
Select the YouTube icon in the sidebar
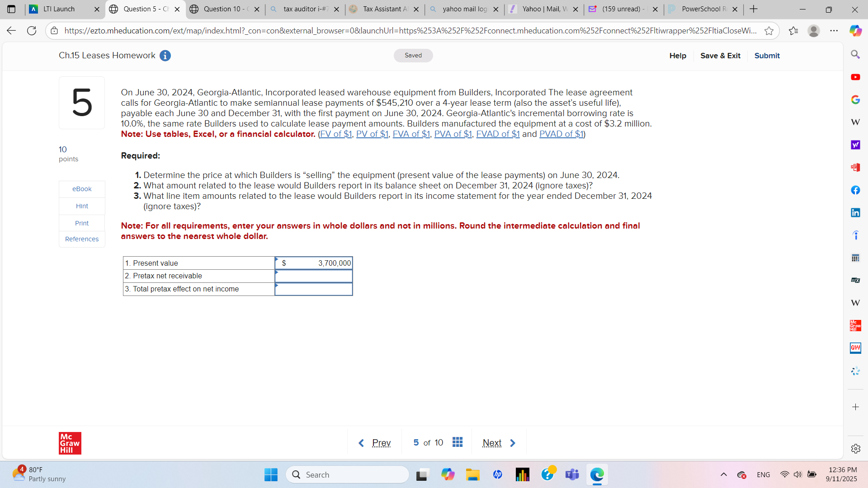(x=856, y=77)
